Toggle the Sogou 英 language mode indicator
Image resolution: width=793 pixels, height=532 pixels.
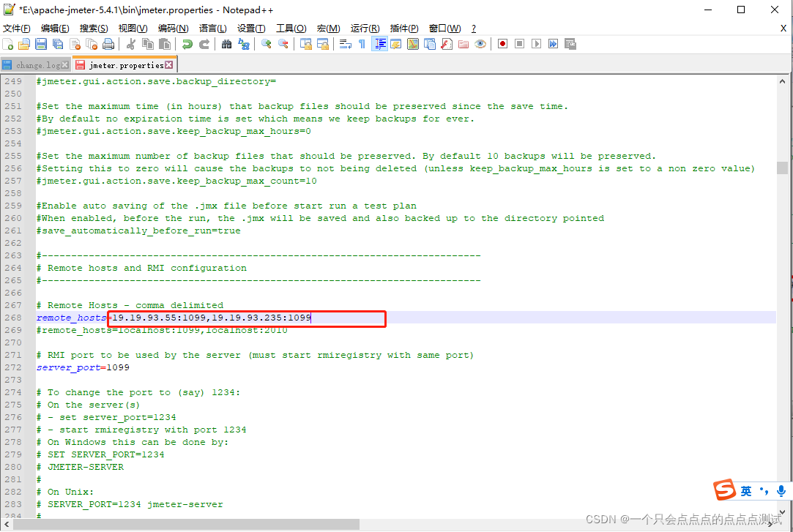point(746,491)
